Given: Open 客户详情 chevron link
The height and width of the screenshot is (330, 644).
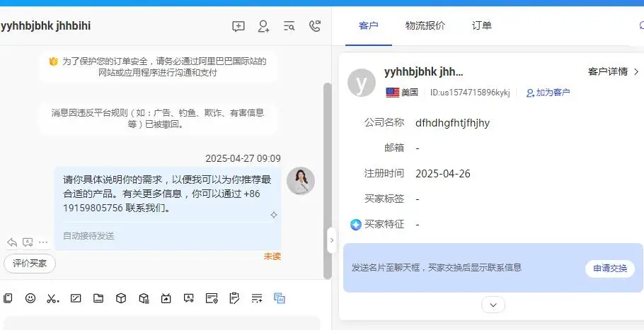Looking at the screenshot, I should pos(614,72).
